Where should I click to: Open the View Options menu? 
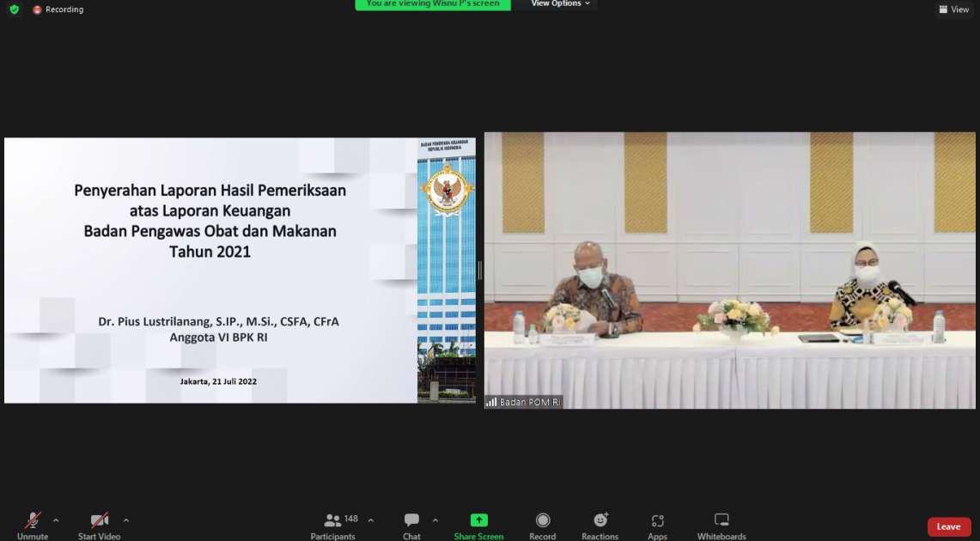[x=561, y=4]
